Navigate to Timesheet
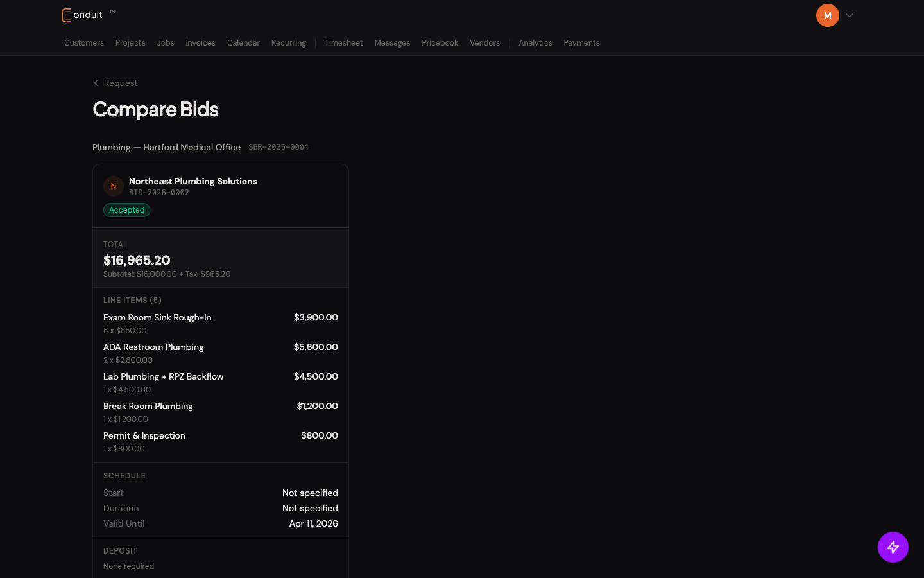924x578 pixels. click(343, 43)
